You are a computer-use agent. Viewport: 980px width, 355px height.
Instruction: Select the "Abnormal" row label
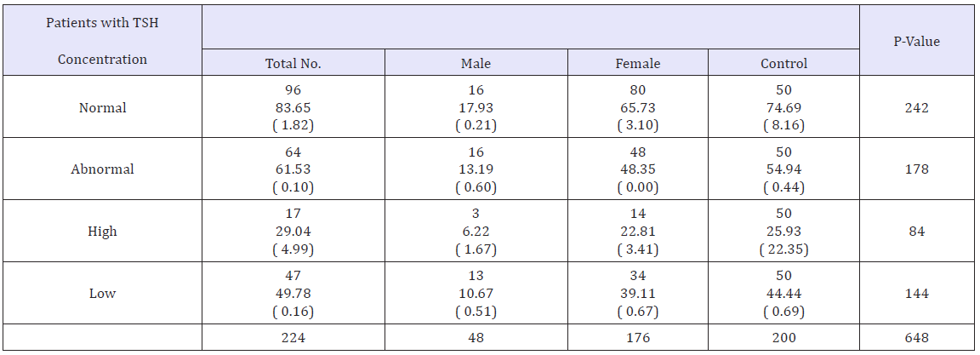(102, 169)
